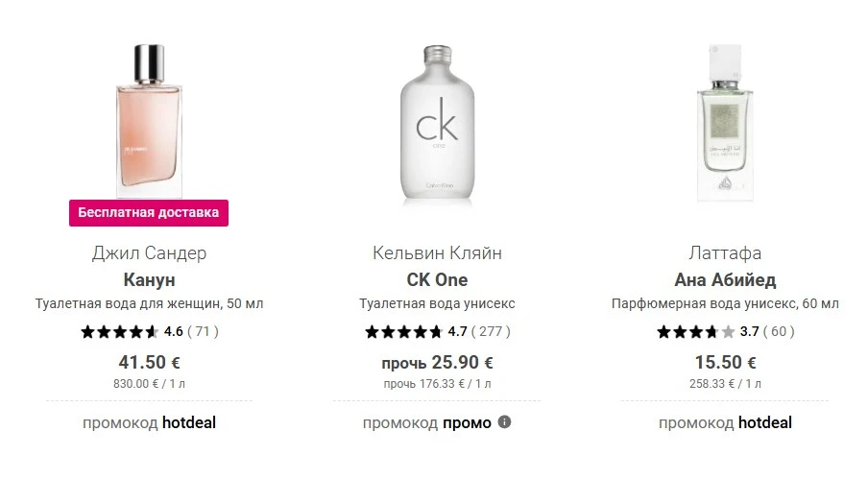Click the 4.6 star rating for Канун
Screen dimensions: 868x479
132,331
